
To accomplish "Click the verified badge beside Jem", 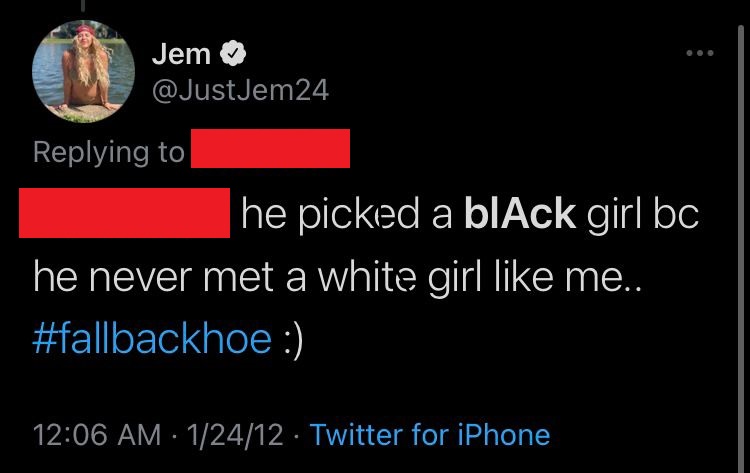I will 233,53.
